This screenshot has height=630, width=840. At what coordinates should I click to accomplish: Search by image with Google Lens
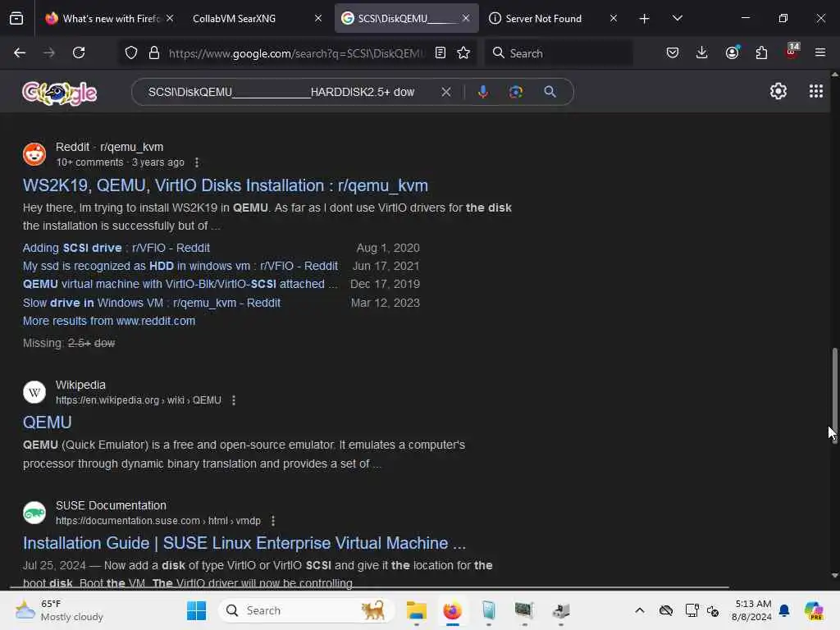click(516, 92)
